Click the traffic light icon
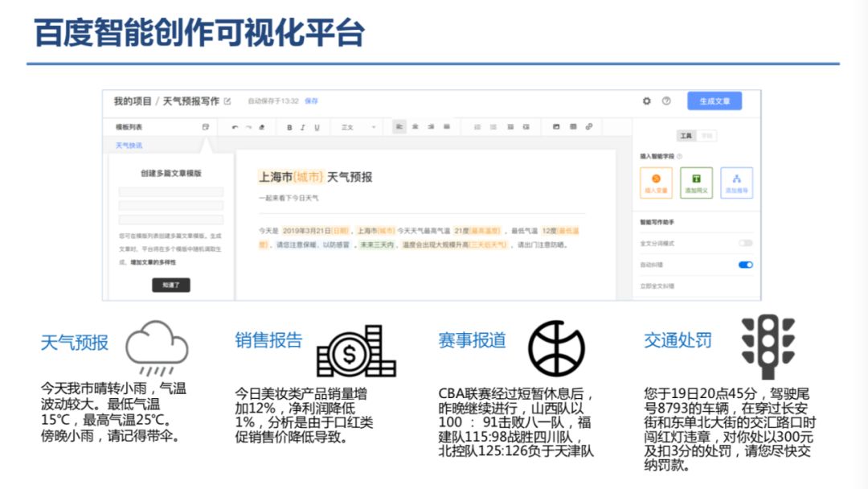The image size is (868, 489). (768, 347)
